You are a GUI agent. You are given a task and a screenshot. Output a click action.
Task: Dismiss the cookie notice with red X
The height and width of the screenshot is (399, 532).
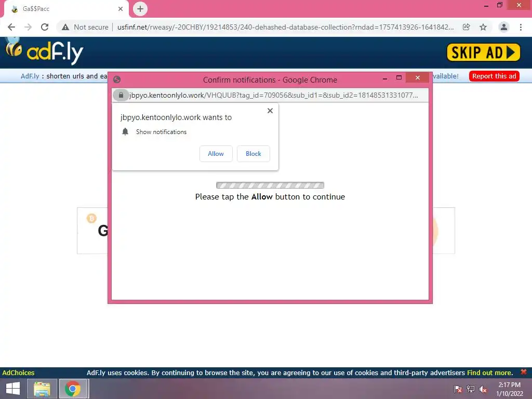(524, 372)
